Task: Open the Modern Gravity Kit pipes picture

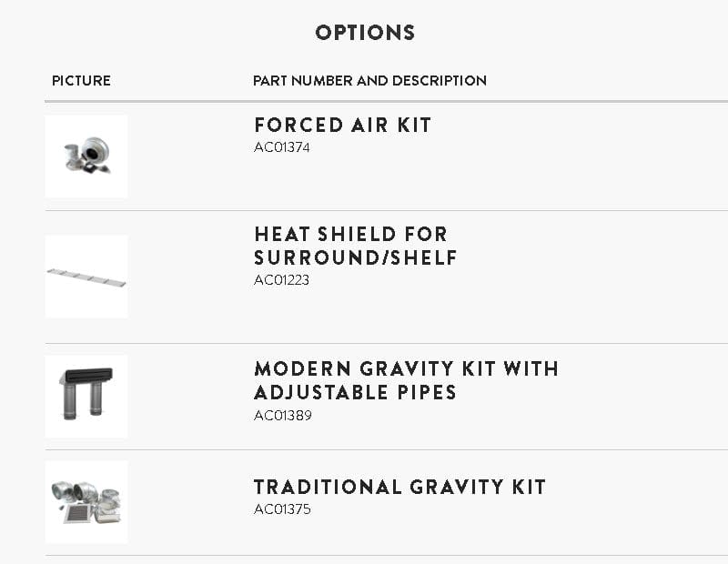Action: pyautogui.click(x=86, y=397)
